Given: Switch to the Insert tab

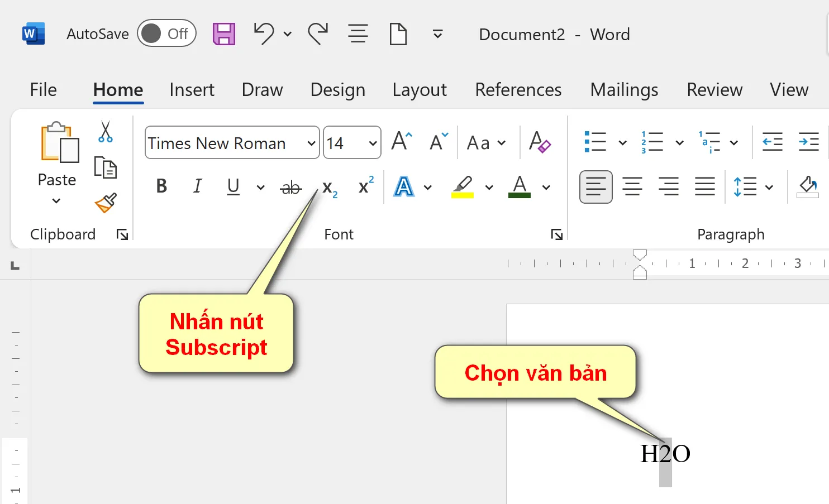Looking at the screenshot, I should [192, 90].
